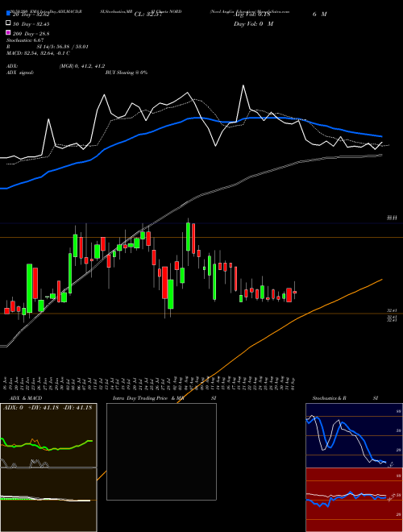403x532 pixels.
Task: Click the right end of thick blue line
Action: point(380,136)
